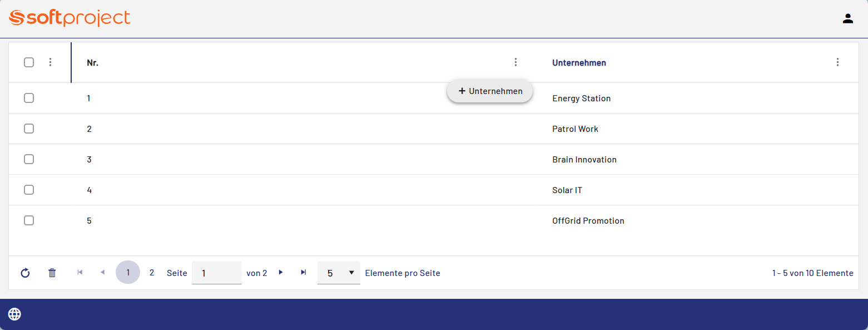This screenshot has width=868, height=330.
Task: Click the Seite page number input field
Action: point(216,273)
